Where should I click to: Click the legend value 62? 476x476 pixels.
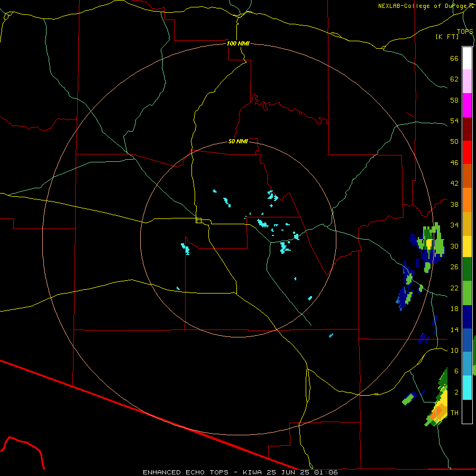[x=454, y=79]
